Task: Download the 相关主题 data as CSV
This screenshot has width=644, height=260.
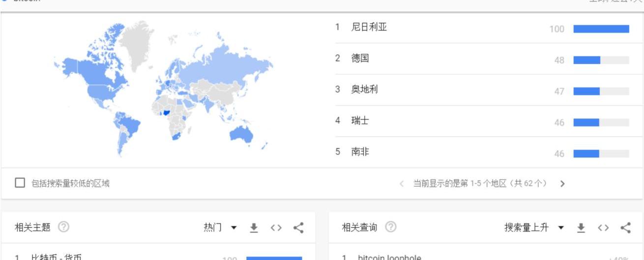Action: tap(254, 228)
